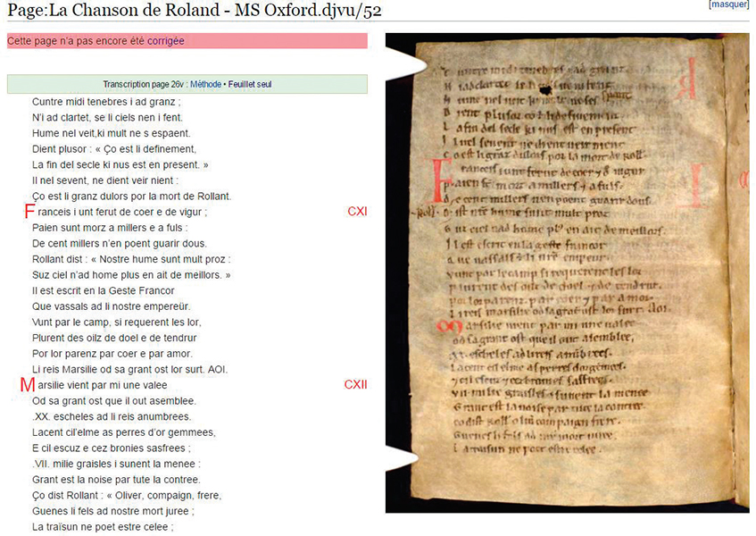
Task: Open the Méthode link
Action: 205,85
